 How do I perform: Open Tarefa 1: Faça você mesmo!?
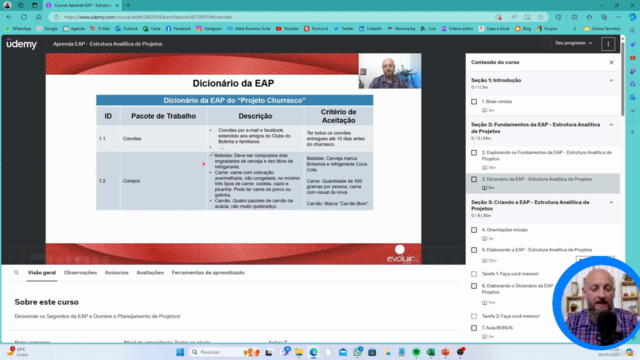pyautogui.click(x=510, y=274)
